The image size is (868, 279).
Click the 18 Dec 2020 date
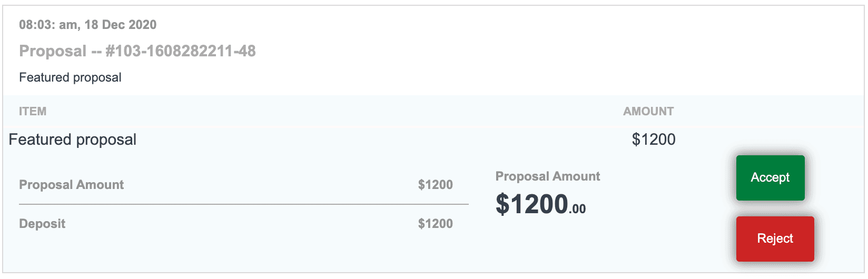pos(121,25)
